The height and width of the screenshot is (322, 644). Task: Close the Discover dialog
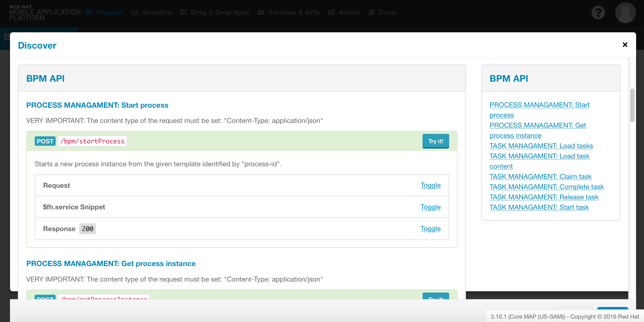(x=625, y=45)
